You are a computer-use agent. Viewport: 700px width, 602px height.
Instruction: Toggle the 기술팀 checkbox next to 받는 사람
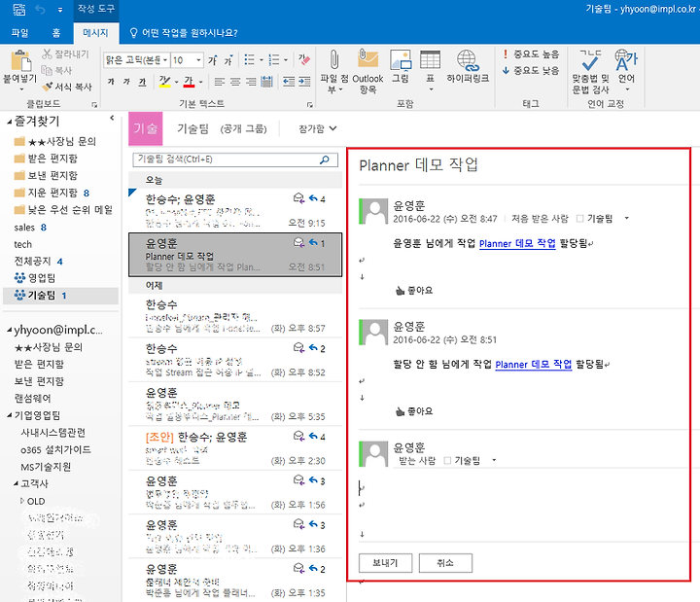tap(447, 460)
